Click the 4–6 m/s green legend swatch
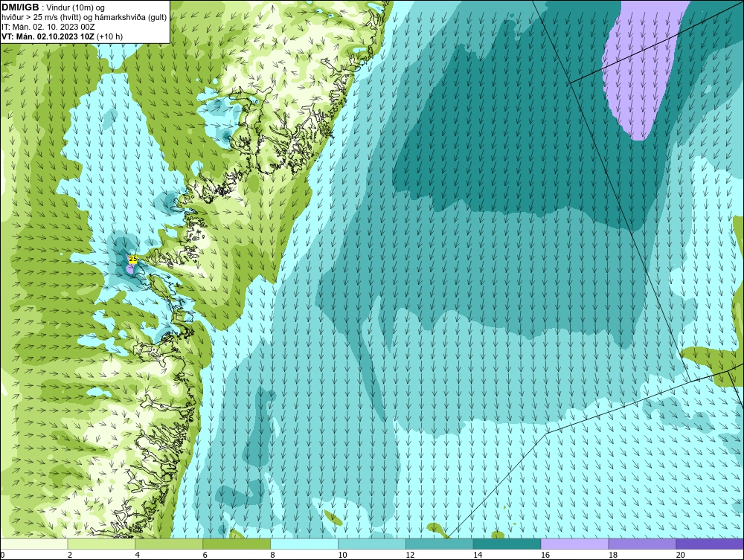 point(169,544)
